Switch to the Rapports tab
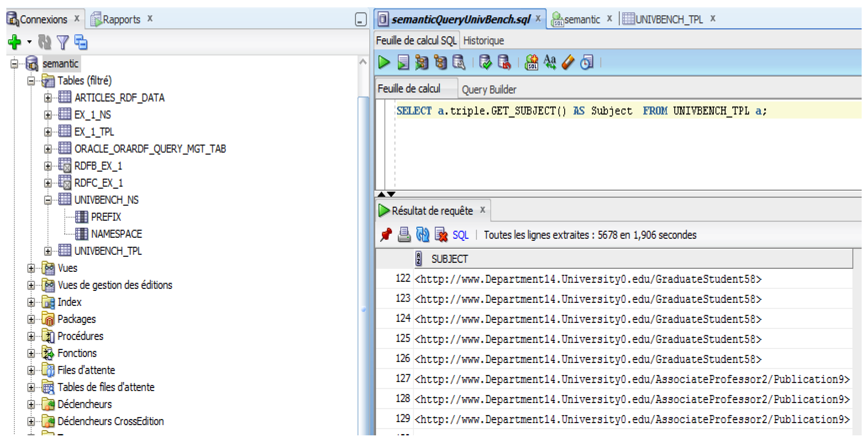The width and height of the screenshot is (868, 445). coord(121,20)
